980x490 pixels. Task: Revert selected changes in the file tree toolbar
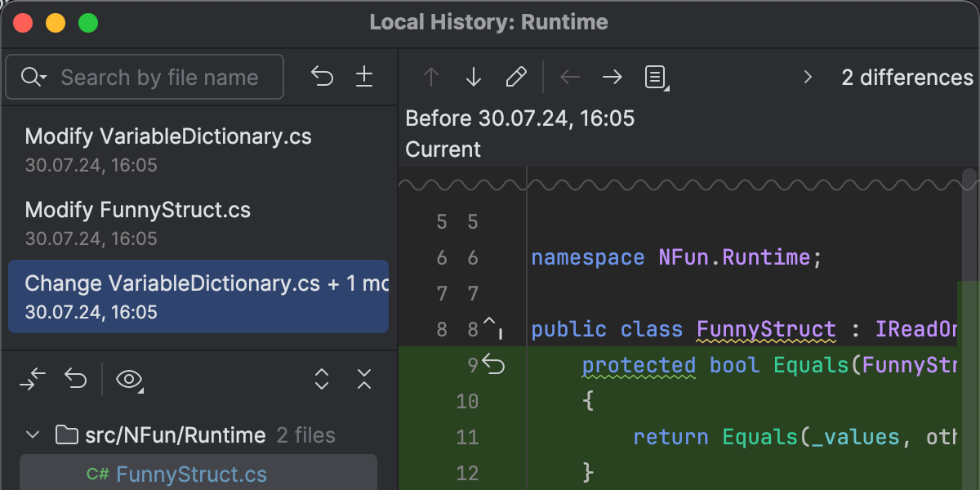[x=76, y=379]
